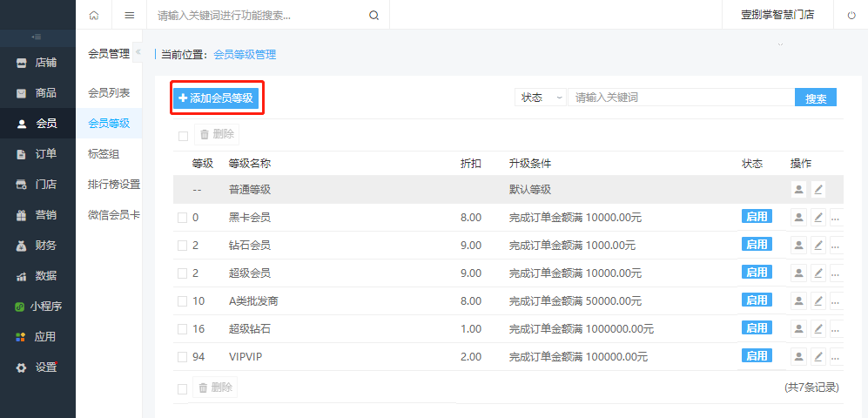Open more options for VIPVIP row

click(x=837, y=356)
